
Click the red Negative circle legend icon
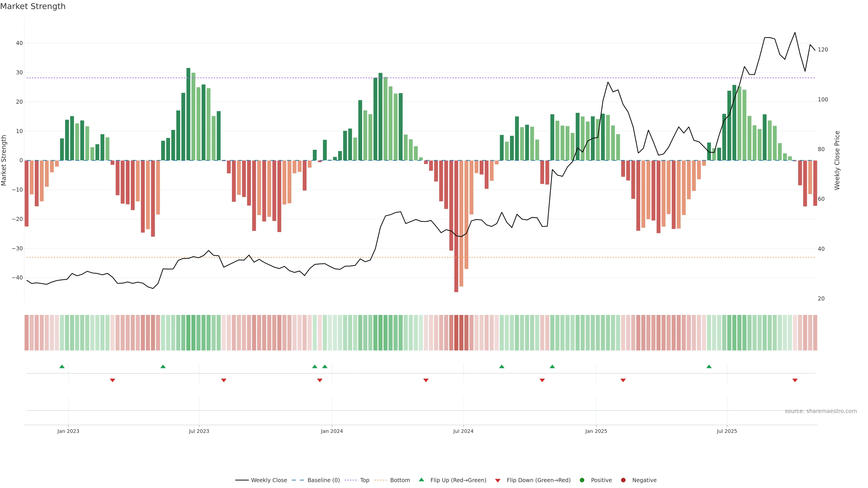(623, 480)
